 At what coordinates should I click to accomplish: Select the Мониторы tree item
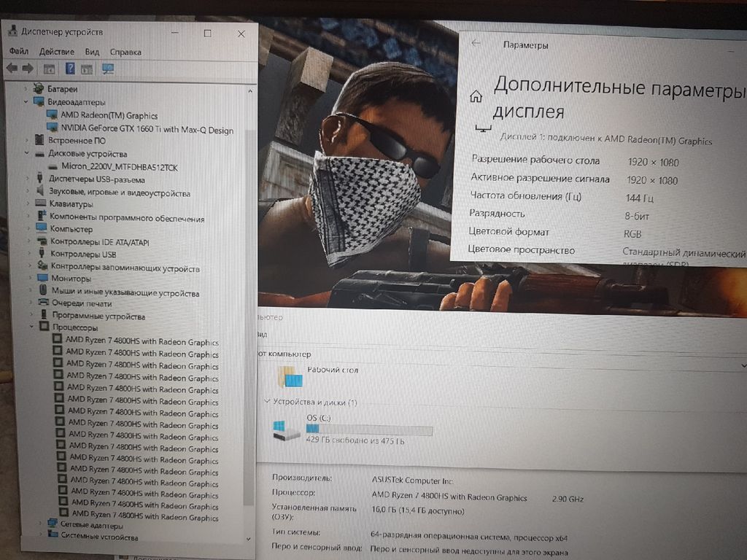71,279
